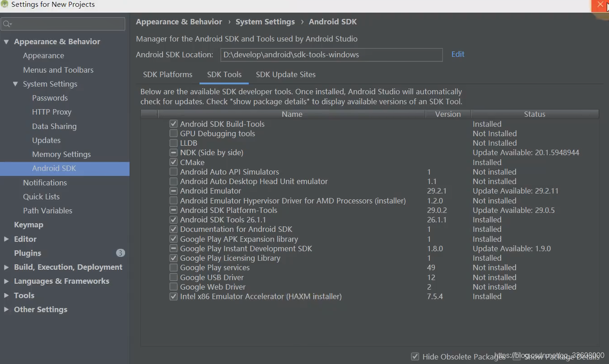Select Passwords under System Settings
The height and width of the screenshot is (364, 609).
pos(50,98)
